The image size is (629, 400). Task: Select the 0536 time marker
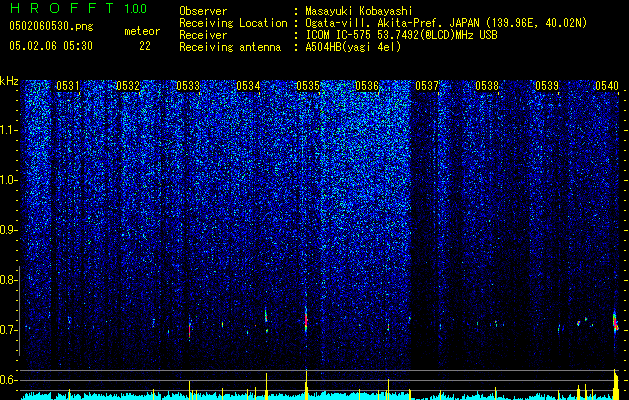click(x=367, y=86)
